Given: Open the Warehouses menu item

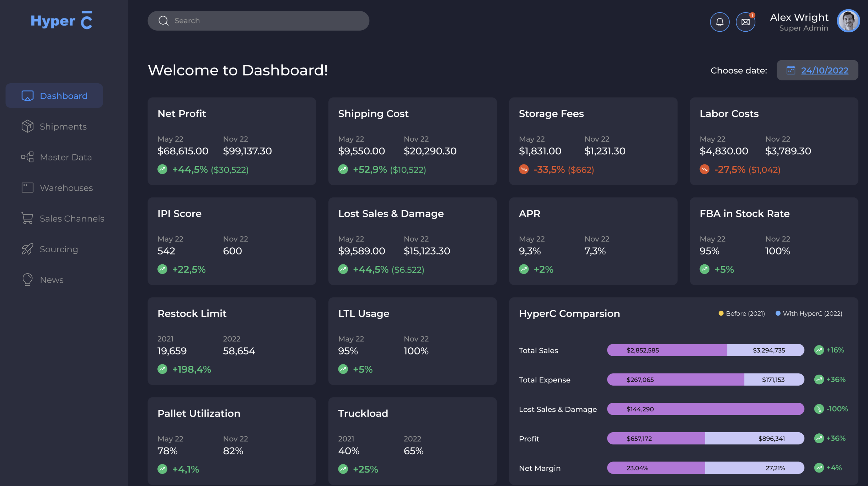Looking at the screenshot, I should [66, 187].
